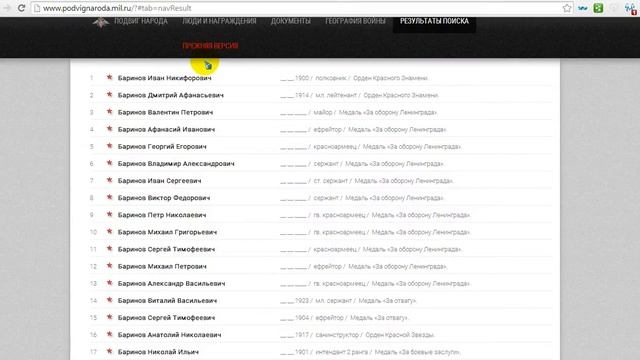Click red star beside Баринов Владимир Александрович
Viewport: 640px width, 360px height.
click(x=109, y=163)
